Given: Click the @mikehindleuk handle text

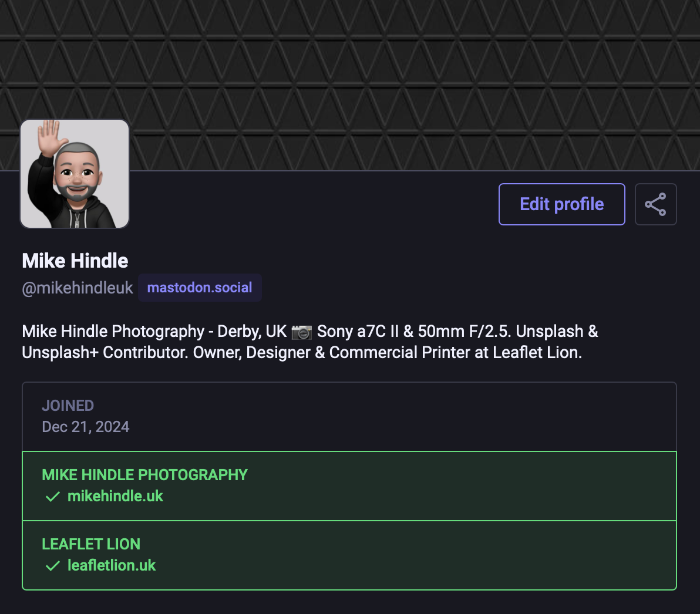Looking at the screenshot, I should (x=78, y=288).
